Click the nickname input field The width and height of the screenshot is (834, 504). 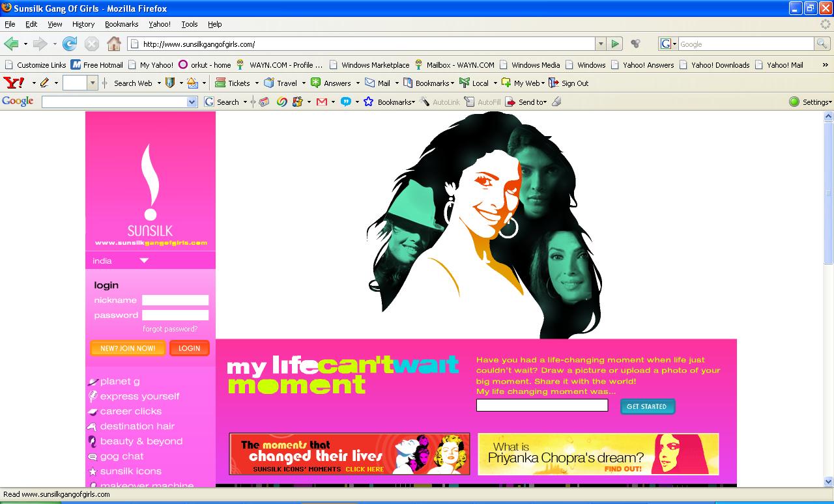tap(175, 300)
